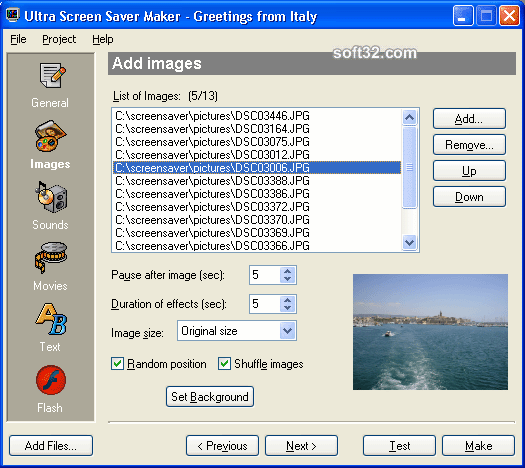Go to the Sounds speaker icon
This screenshot has height=468, width=525.
point(51,197)
